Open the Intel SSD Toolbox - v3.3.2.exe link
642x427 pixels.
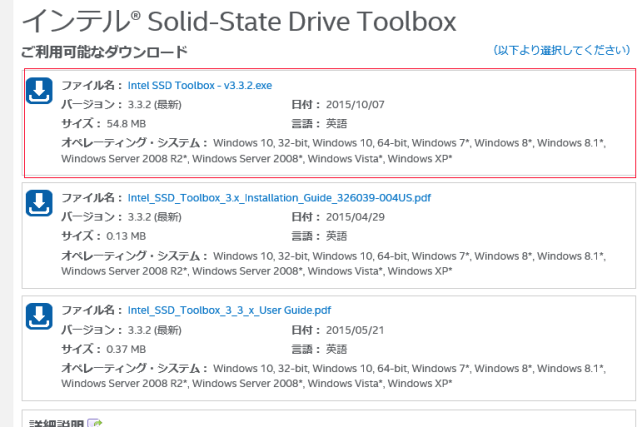(x=199, y=86)
